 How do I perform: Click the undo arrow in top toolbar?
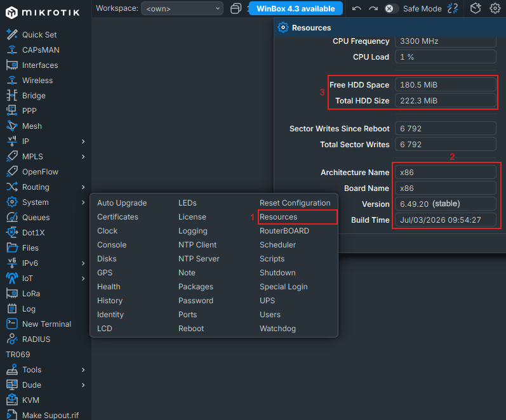tap(356, 8)
